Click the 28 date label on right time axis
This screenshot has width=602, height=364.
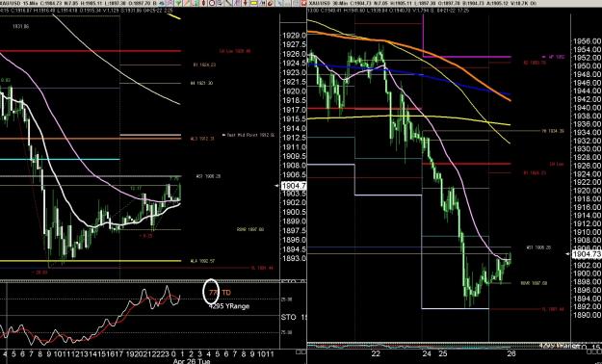(x=511, y=353)
